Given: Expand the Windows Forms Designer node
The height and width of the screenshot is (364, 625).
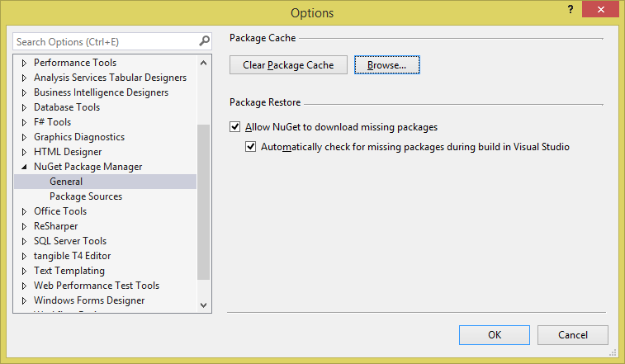Looking at the screenshot, I should click(24, 300).
